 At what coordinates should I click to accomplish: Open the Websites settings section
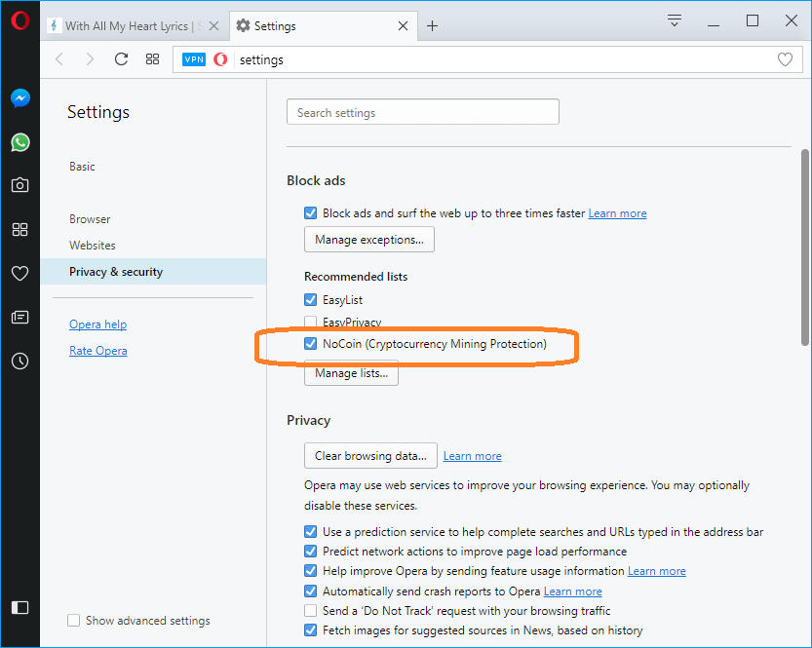[93, 246]
